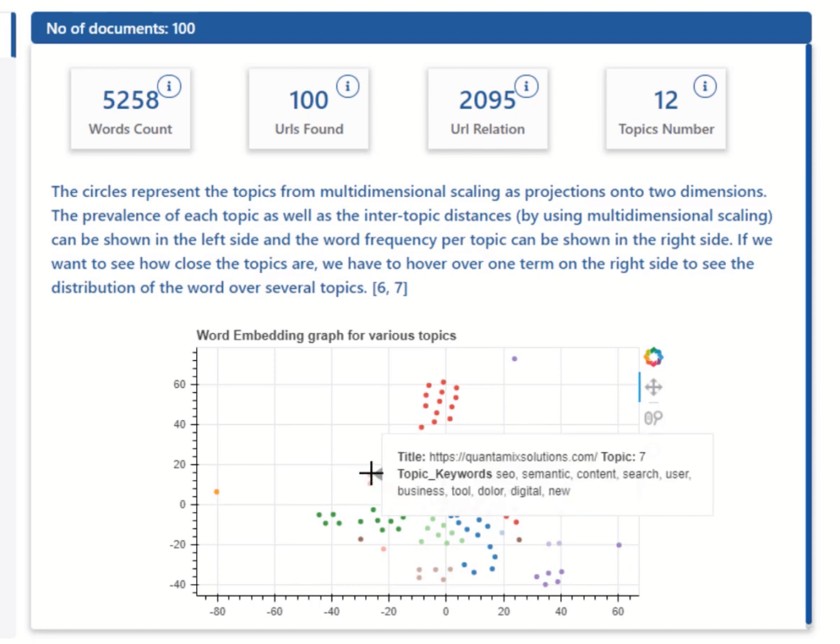The width and height of the screenshot is (840, 644).
Task: Click the 'Urls Found' label text
Action: [309, 129]
